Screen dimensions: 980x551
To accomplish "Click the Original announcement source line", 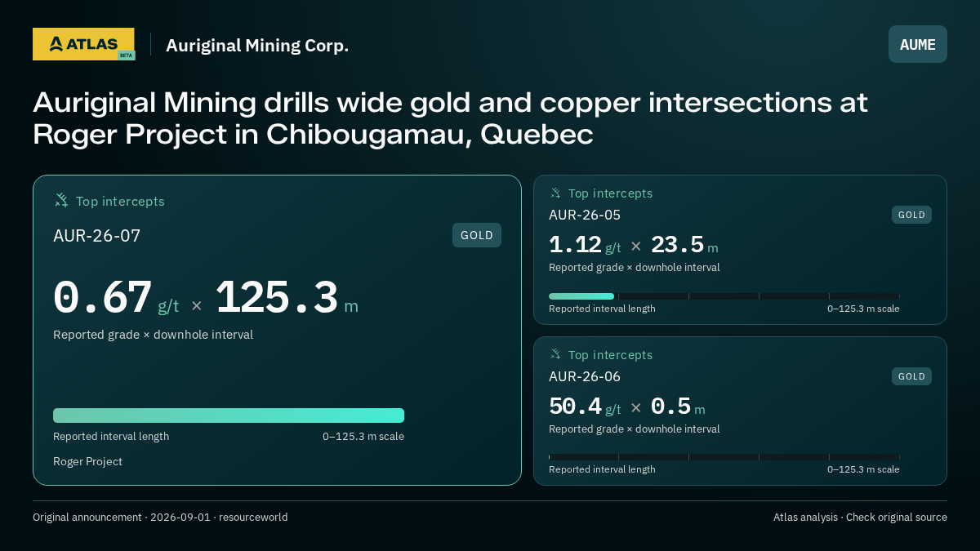I will click(x=160, y=517).
